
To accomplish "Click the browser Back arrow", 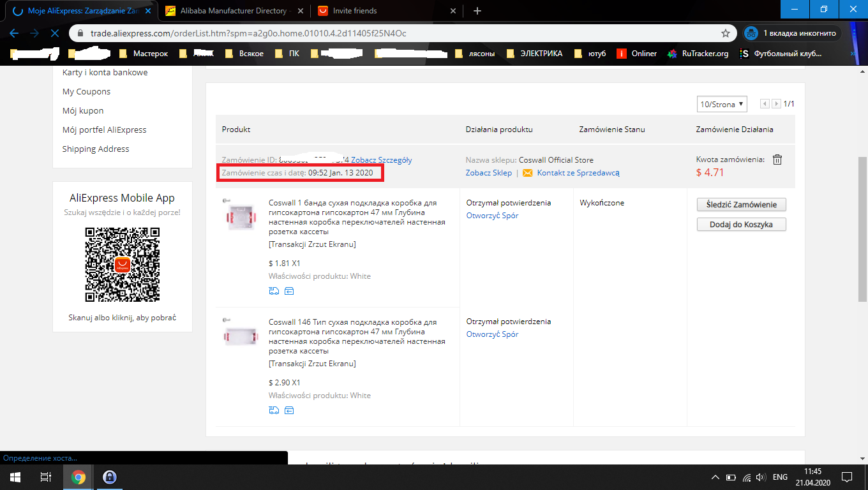I will pyautogui.click(x=14, y=33).
